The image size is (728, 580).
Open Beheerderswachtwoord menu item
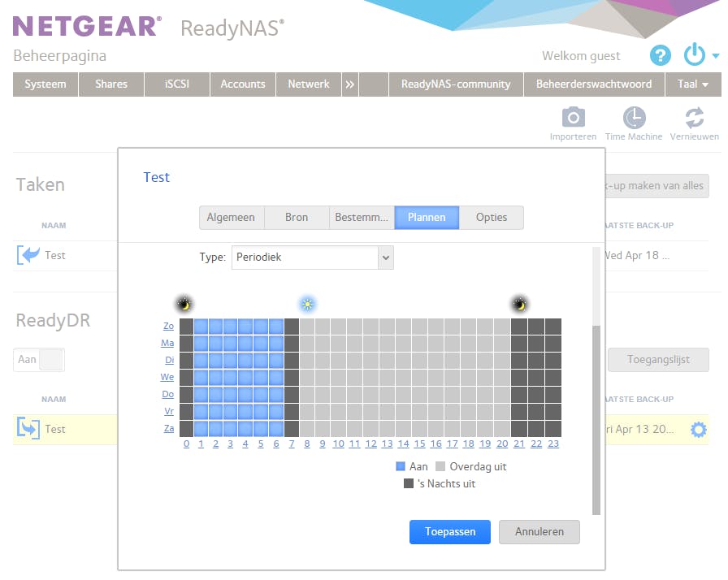point(594,84)
